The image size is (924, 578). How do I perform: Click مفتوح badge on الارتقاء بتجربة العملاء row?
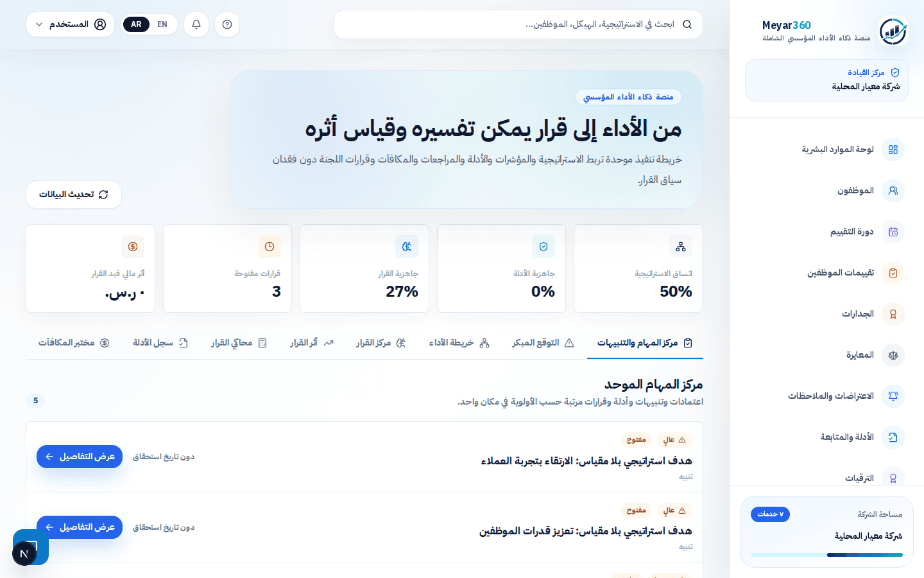click(636, 440)
